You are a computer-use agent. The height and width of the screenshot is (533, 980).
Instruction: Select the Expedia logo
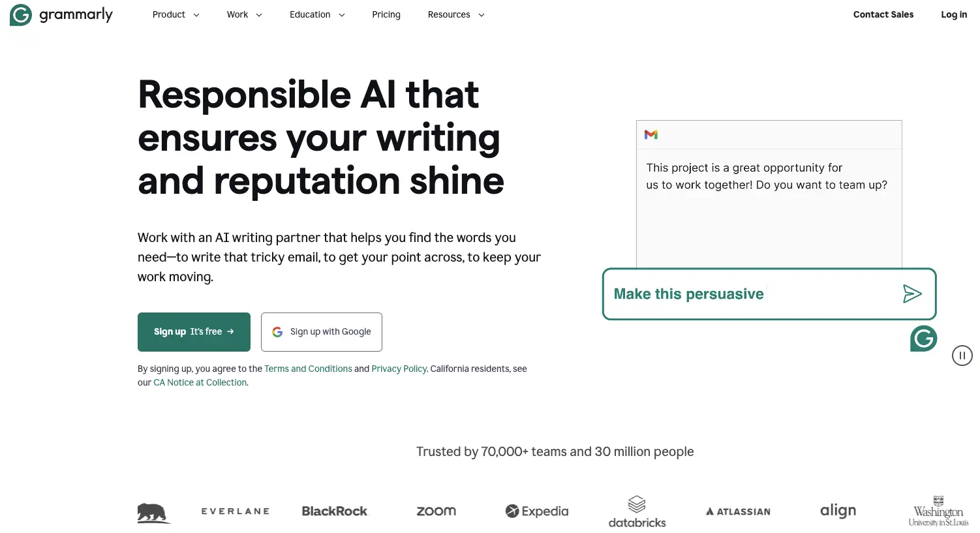536,511
